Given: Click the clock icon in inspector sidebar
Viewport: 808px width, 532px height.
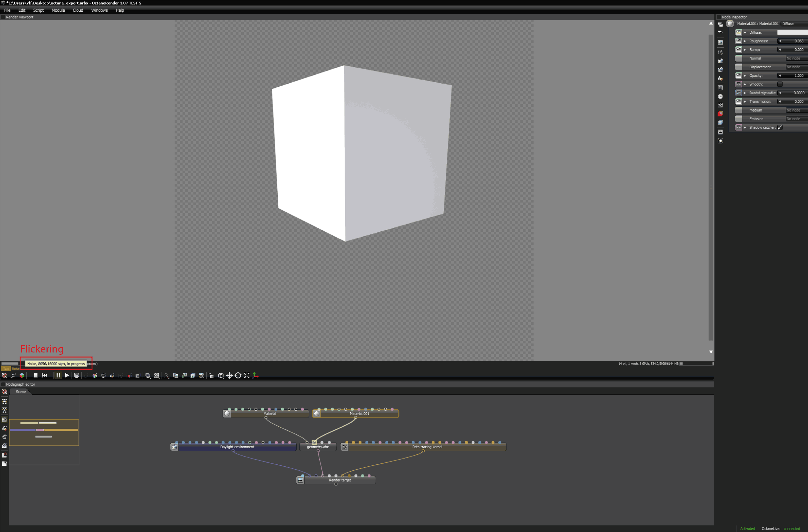Looking at the screenshot, I should click(x=720, y=97).
